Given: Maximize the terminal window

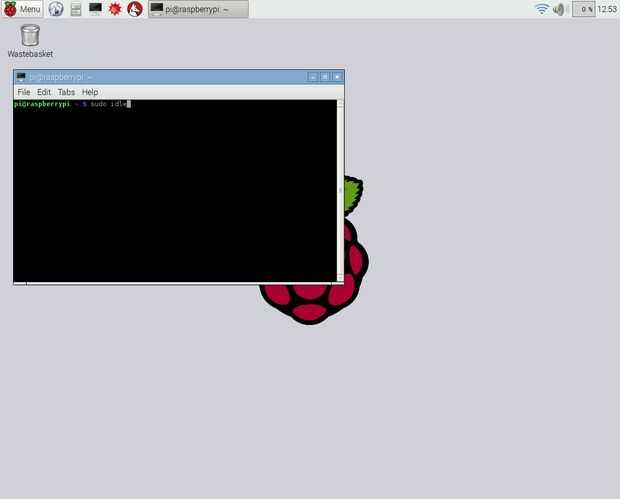Looking at the screenshot, I should tap(325, 77).
